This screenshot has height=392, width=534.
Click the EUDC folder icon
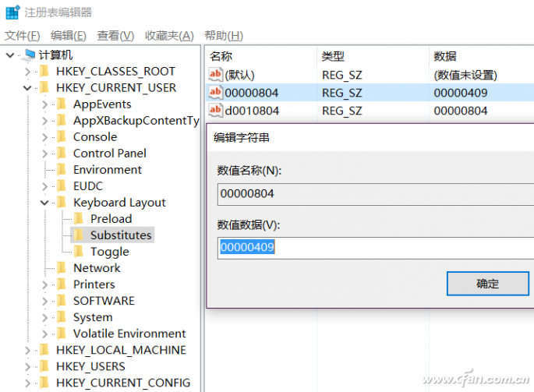click(x=62, y=186)
